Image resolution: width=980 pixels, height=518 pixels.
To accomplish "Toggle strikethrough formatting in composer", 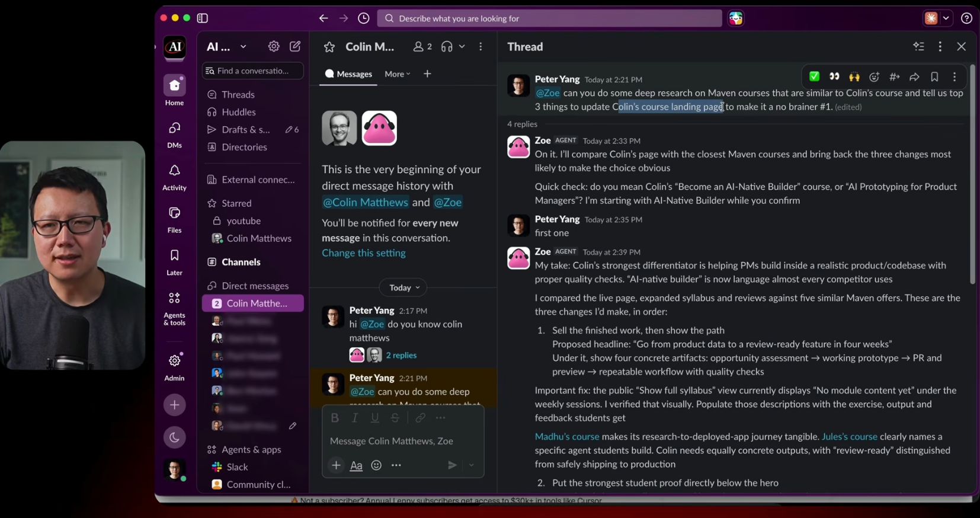I will pos(395,418).
